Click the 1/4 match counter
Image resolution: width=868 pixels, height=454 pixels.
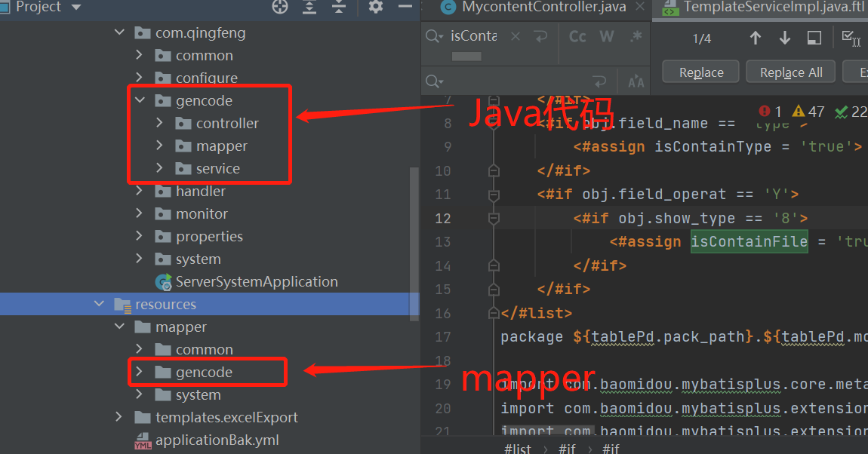702,38
